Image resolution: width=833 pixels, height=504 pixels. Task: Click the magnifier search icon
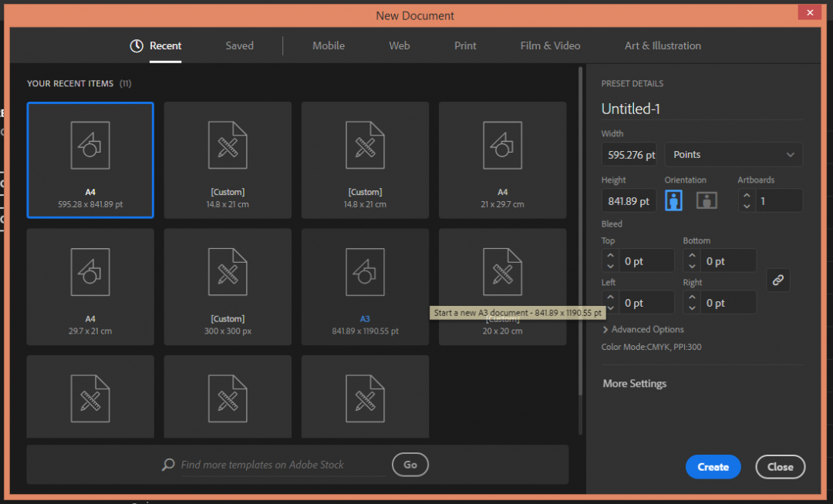(x=168, y=465)
